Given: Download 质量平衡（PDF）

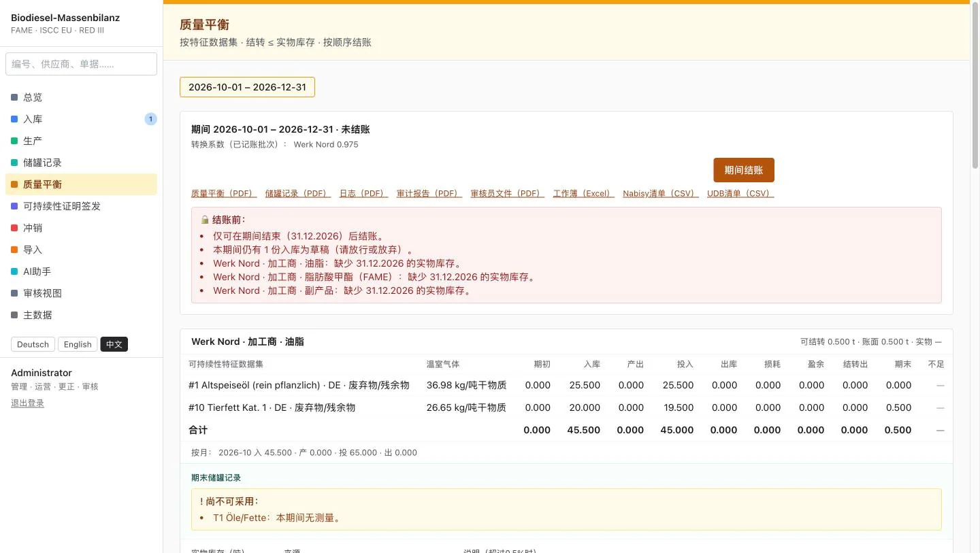Looking at the screenshot, I should tap(224, 193).
